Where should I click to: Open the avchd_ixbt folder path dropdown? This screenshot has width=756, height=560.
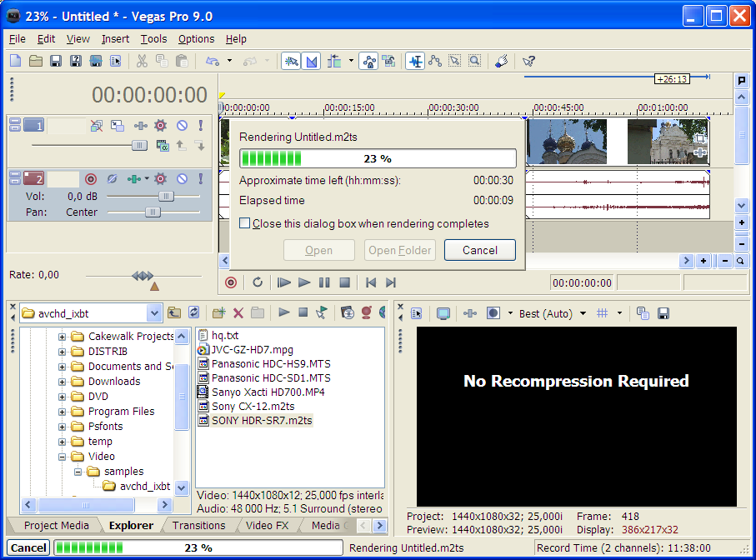point(153,313)
